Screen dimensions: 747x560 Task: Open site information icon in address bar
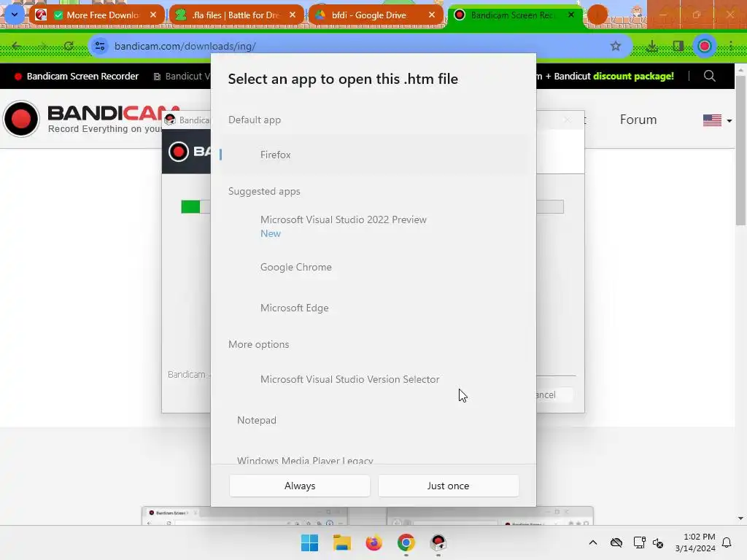100,46
